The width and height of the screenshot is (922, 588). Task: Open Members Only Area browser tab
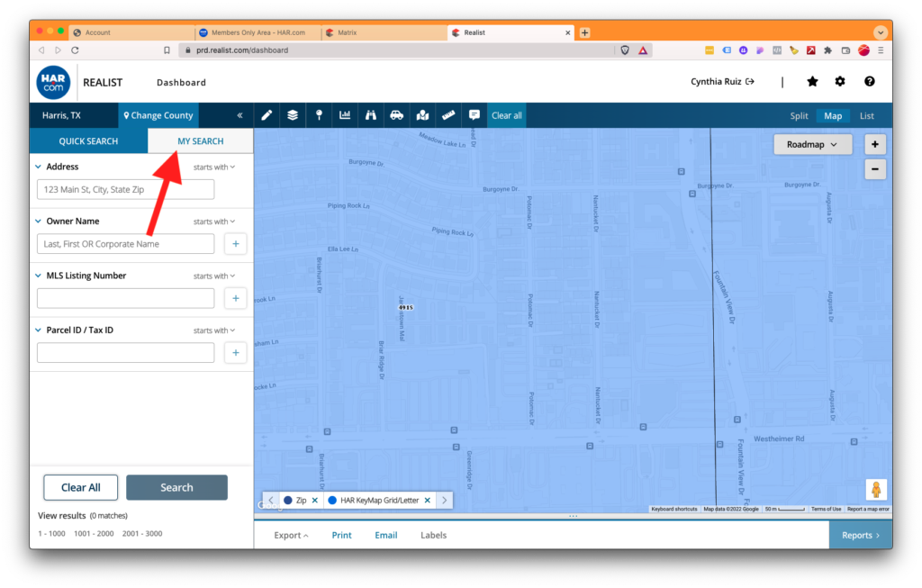coord(258,33)
